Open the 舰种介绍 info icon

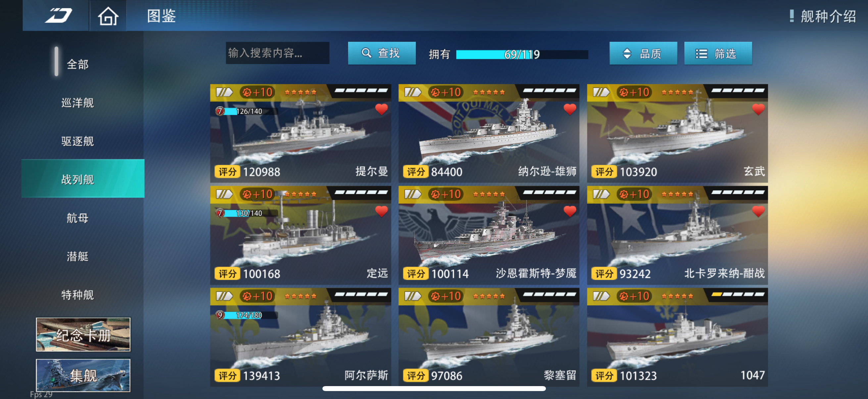pyautogui.click(x=792, y=16)
